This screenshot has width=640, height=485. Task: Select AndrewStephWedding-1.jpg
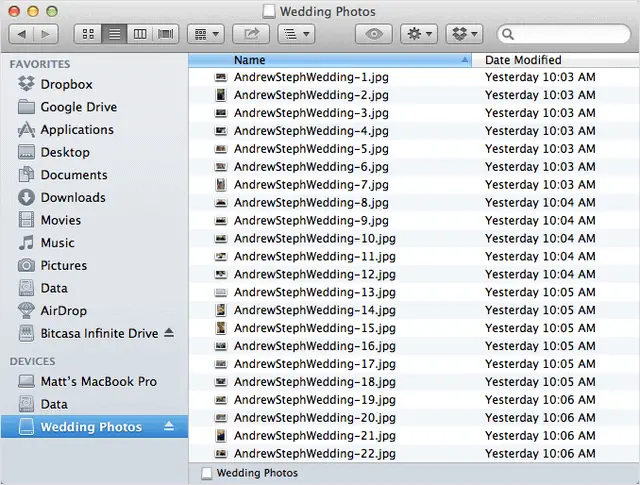414,77
